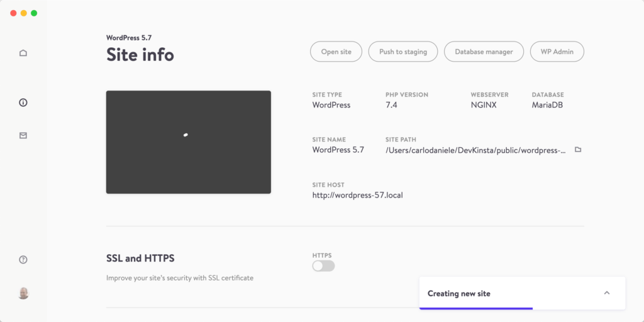
Task: Open the Database manager button
Action: click(484, 52)
